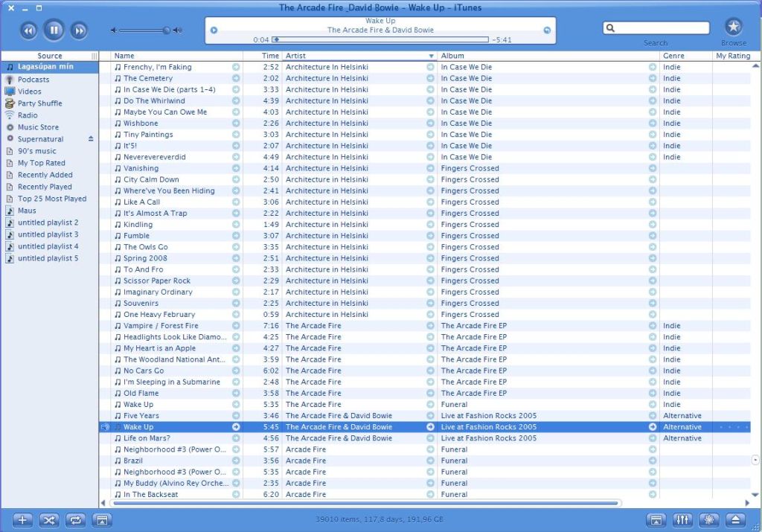The image size is (762, 532).
Task: Click artist arrow on Brazil row
Action: pyautogui.click(x=430, y=461)
